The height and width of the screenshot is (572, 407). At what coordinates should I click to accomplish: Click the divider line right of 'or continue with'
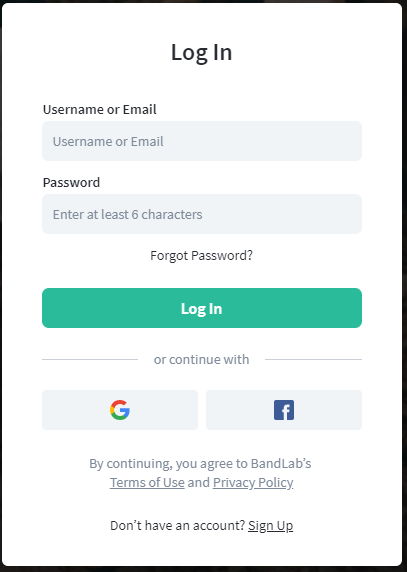point(313,359)
